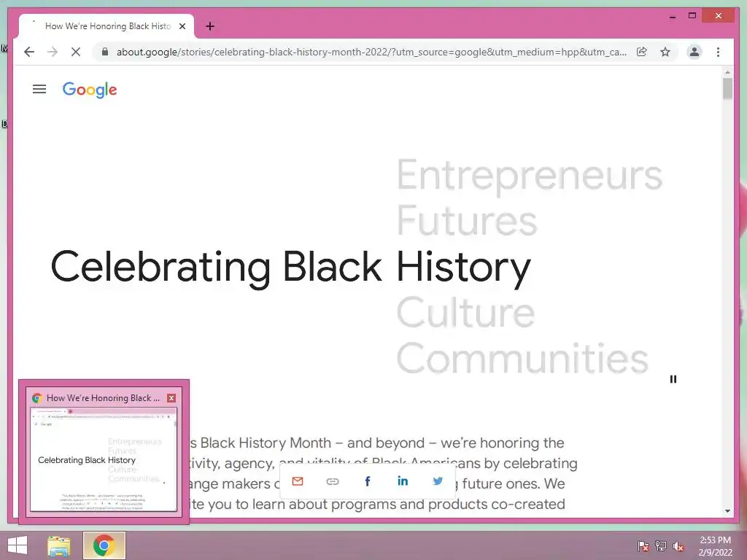Click the Chrome taskbar icon
The image size is (747, 560).
[x=104, y=545]
